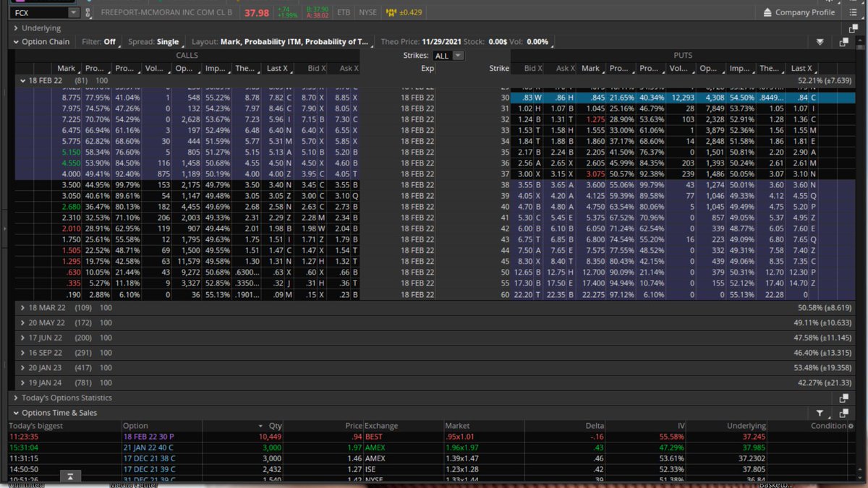Collapse the 18 FEB 22 expiration

tap(23, 81)
